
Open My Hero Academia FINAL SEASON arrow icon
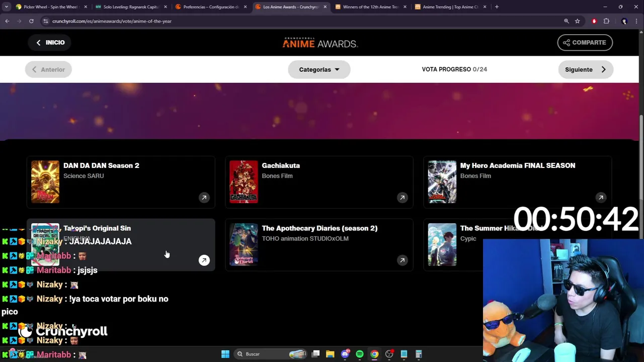(x=601, y=198)
